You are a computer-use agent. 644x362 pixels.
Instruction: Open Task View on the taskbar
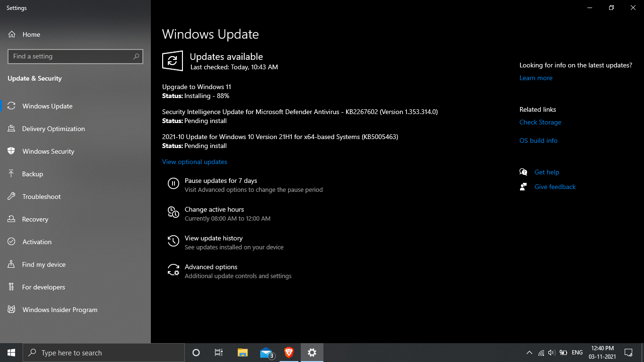pyautogui.click(x=219, y=353)
